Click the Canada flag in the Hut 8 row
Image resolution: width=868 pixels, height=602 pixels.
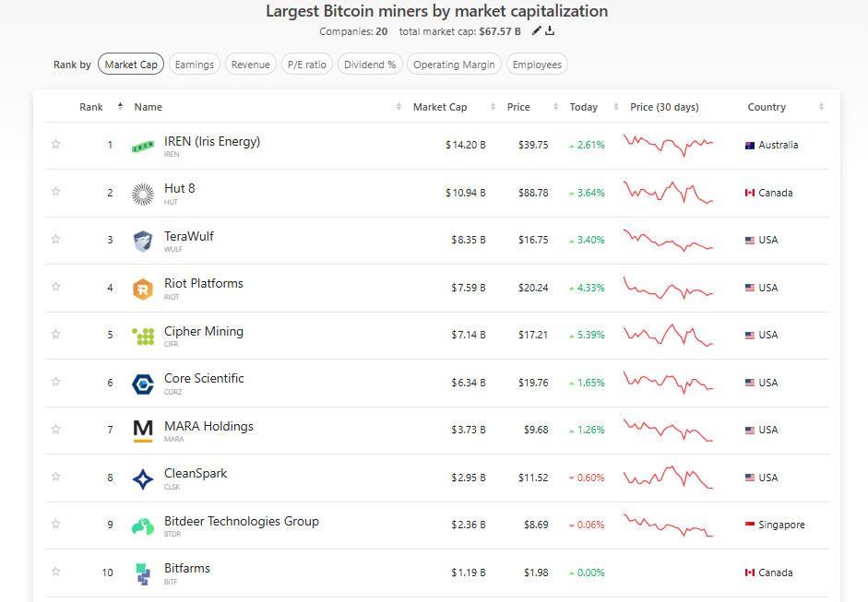tap(750, 193)
